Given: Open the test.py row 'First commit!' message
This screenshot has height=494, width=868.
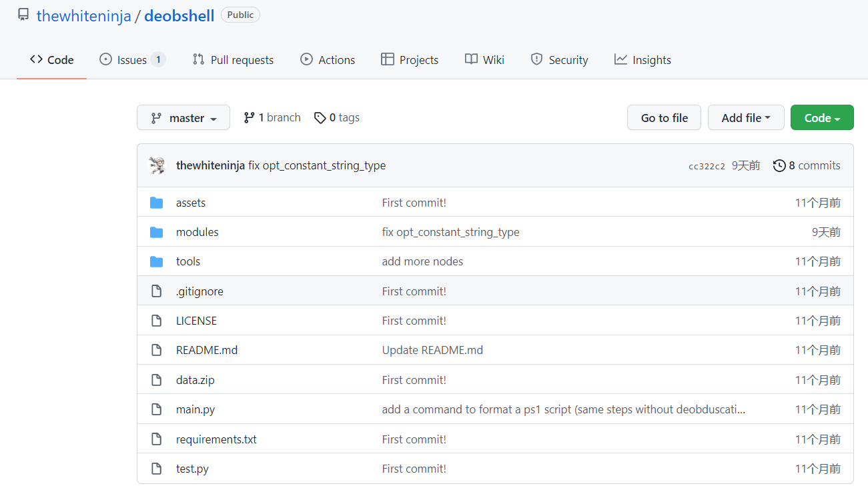Looking at the screenshot, I should (414, 469).
